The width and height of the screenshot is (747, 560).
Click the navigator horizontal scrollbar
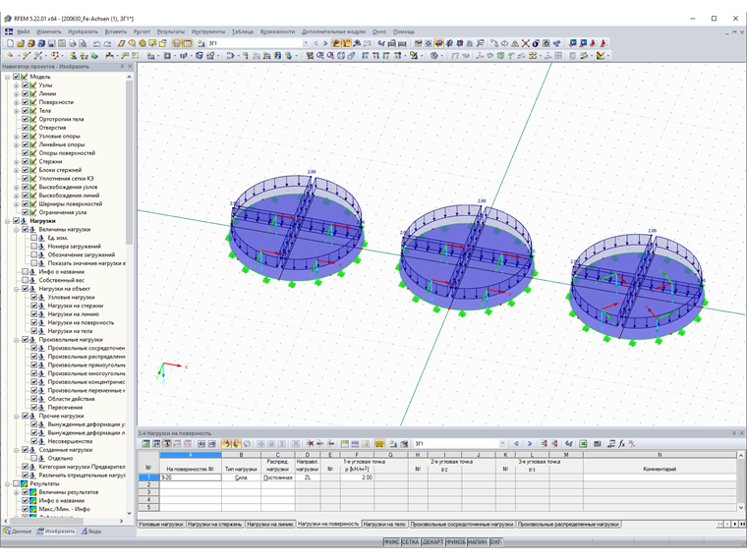63,521
